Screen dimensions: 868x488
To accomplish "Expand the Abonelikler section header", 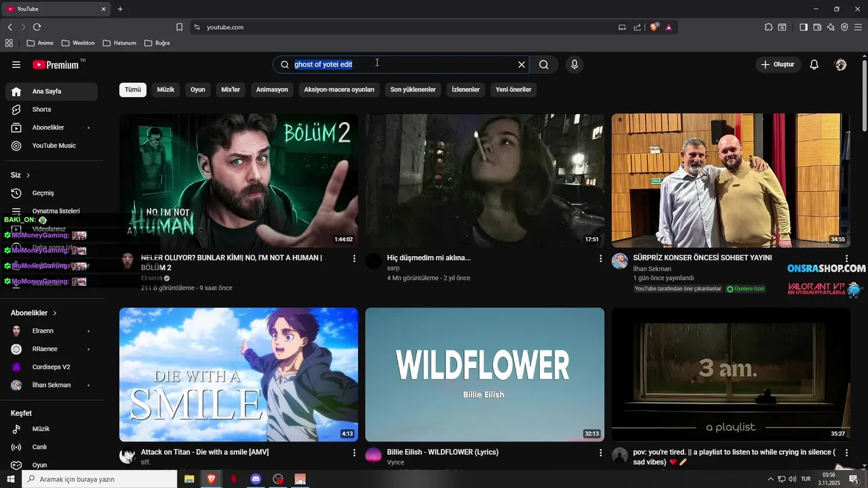I will pyautogui.click(x=34, y=313).
